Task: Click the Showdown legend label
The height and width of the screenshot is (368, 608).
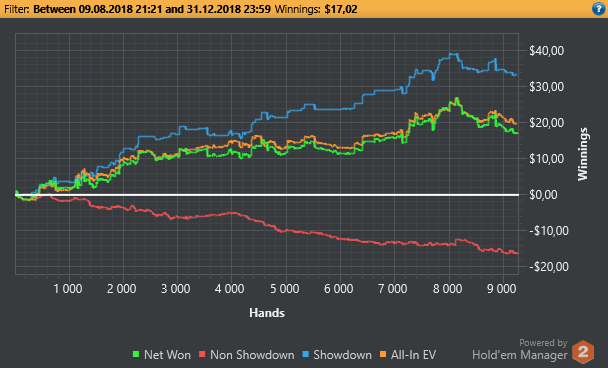Action: 342,354
